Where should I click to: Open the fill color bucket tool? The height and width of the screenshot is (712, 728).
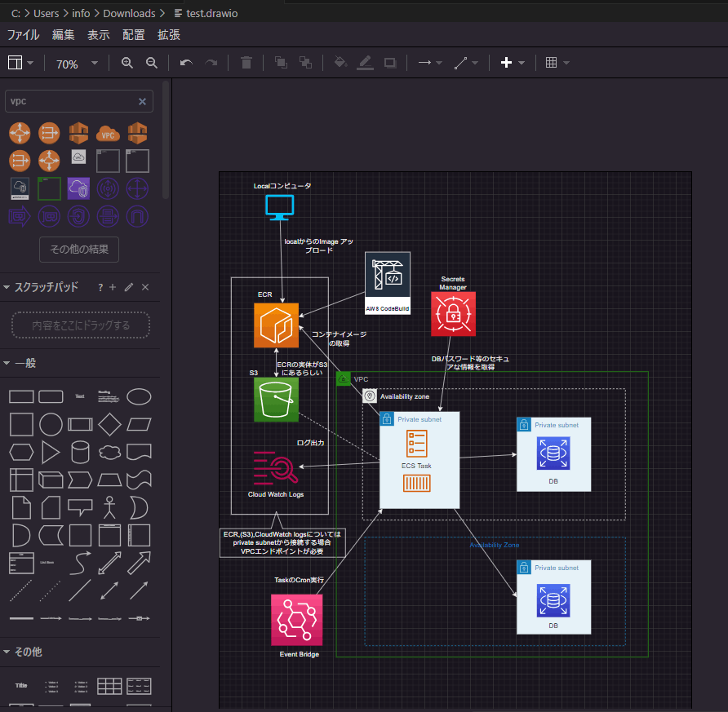(341, 62)
